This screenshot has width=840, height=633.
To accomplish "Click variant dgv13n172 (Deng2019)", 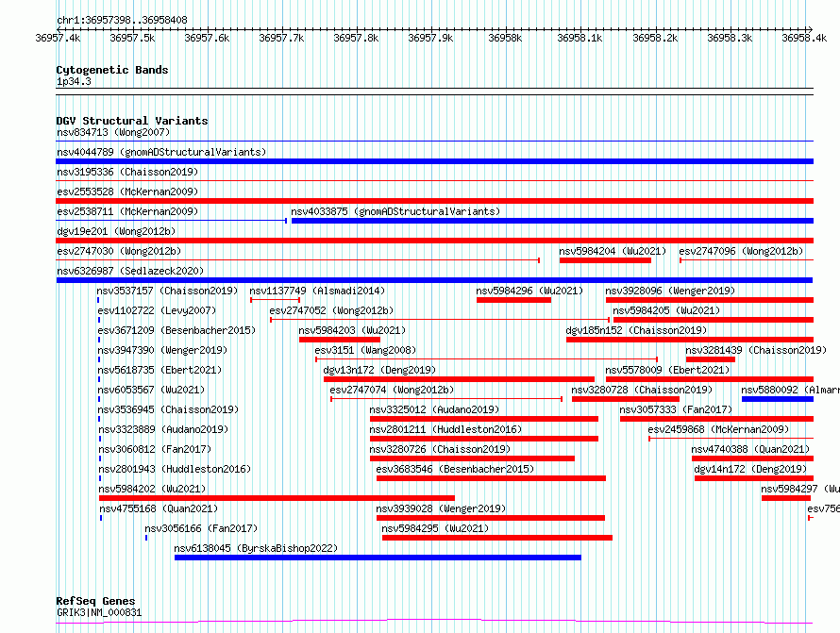I will pos(379,370).
